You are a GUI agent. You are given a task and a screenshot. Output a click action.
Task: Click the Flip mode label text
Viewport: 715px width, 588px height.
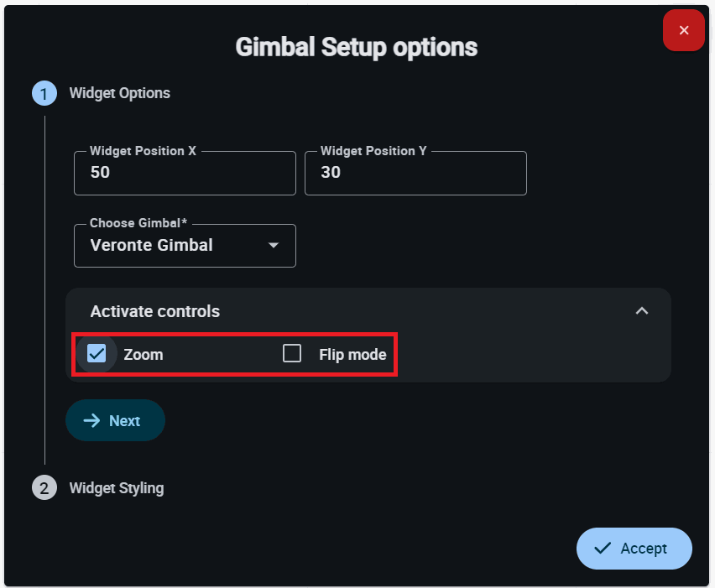(352, 355)
